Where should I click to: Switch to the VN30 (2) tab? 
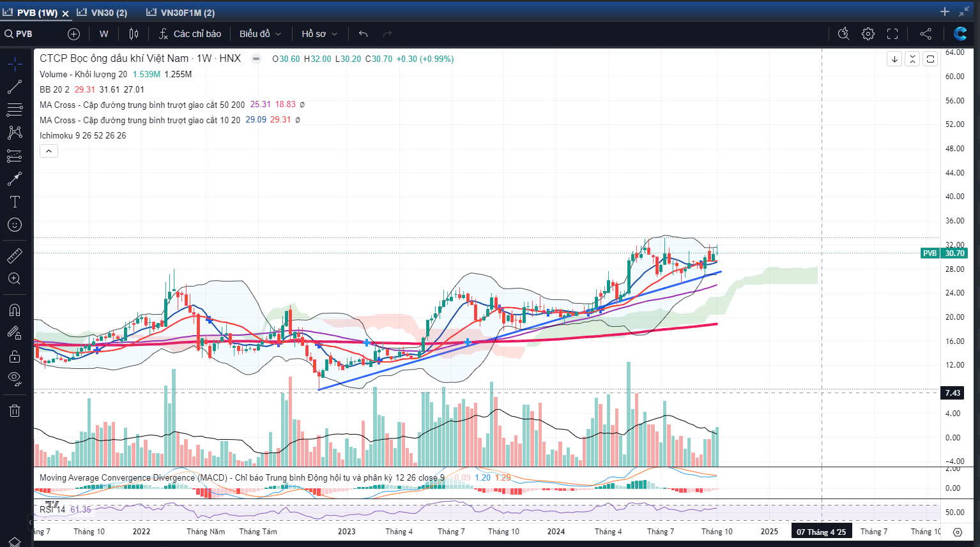point(102,13)
